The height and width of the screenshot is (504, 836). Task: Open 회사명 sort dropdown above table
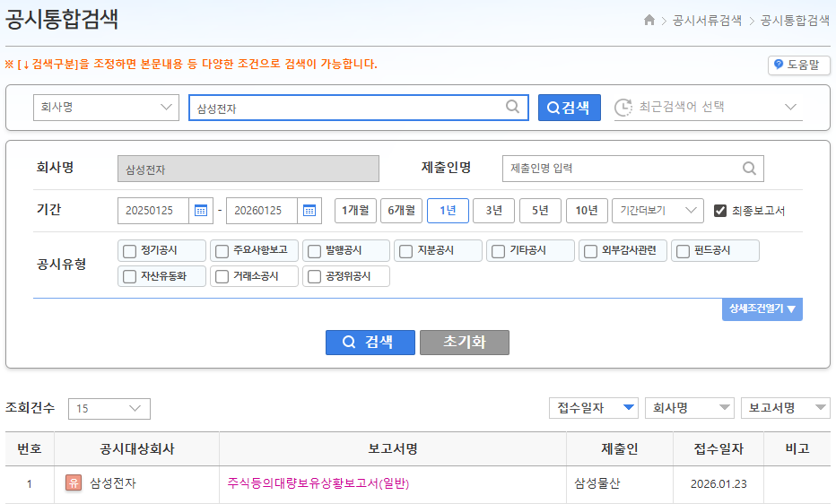(690, 408)
